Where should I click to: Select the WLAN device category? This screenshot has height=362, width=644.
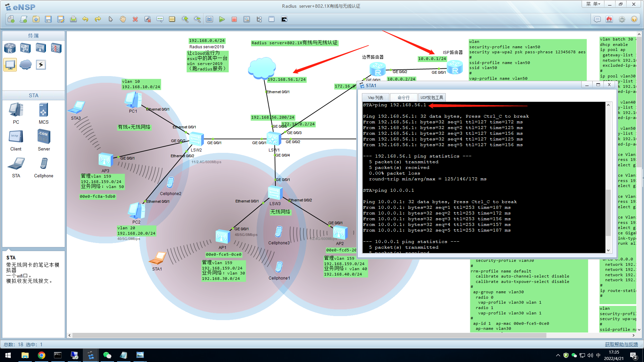click(41, 48)
